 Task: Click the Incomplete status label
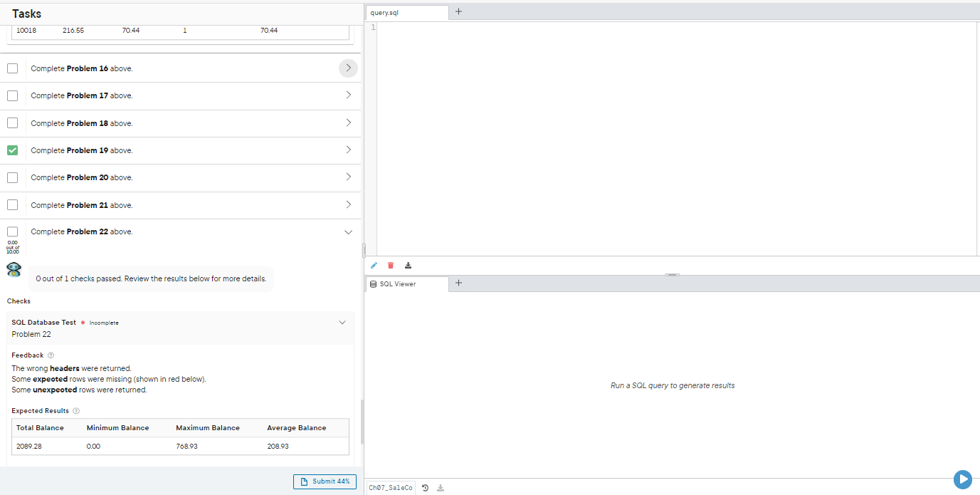point(104,323)
